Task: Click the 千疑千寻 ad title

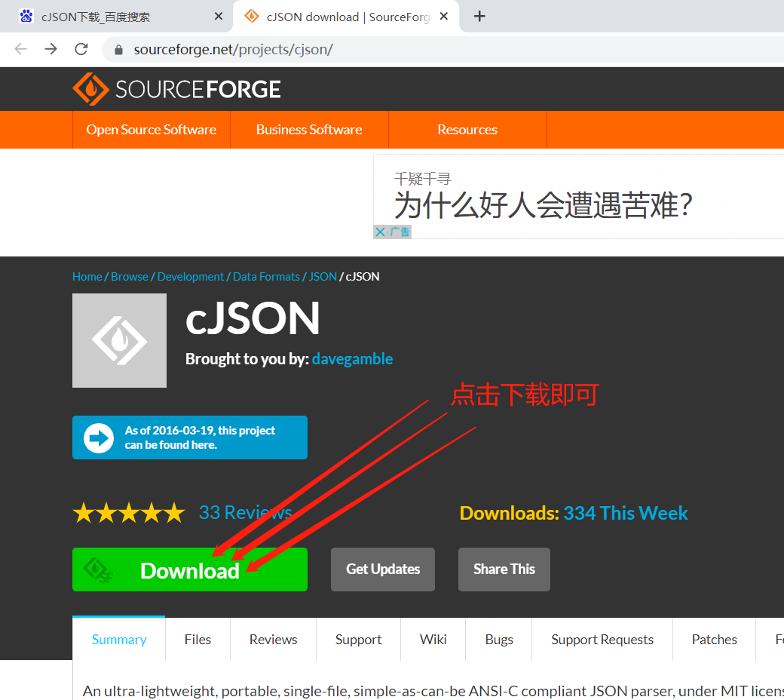Action: (x=422, y=178)
